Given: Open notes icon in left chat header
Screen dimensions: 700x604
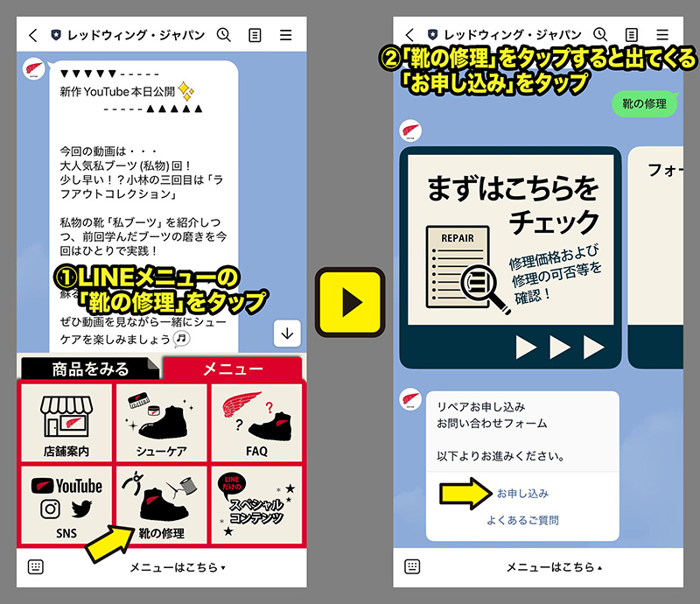Looking at the screenshot, I should (255, 36).
